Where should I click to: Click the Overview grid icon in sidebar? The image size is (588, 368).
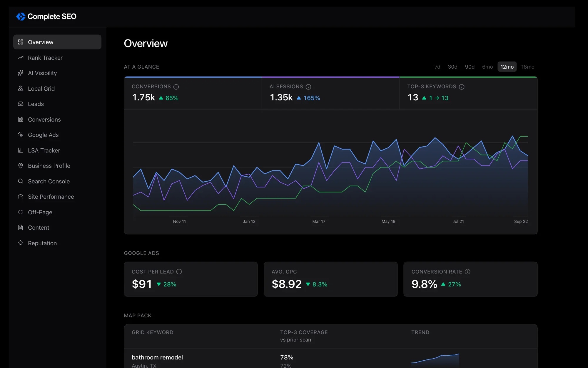point(21,42)
